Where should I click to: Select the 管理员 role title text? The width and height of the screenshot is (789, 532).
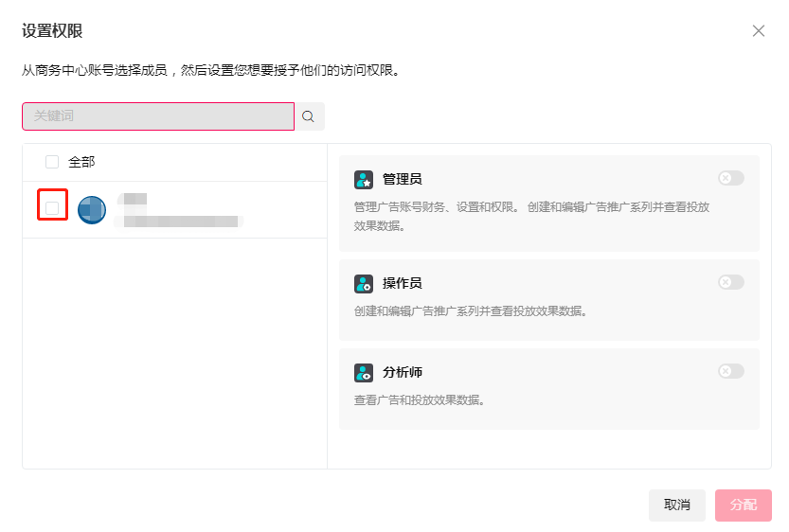[402, 180]
